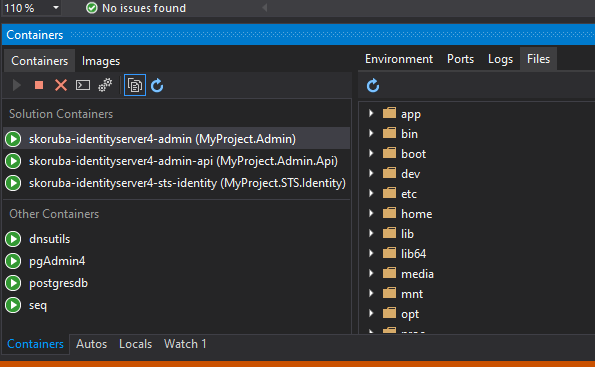
Task: Select the pgAdmin4 container name
Action: [57, 261]
